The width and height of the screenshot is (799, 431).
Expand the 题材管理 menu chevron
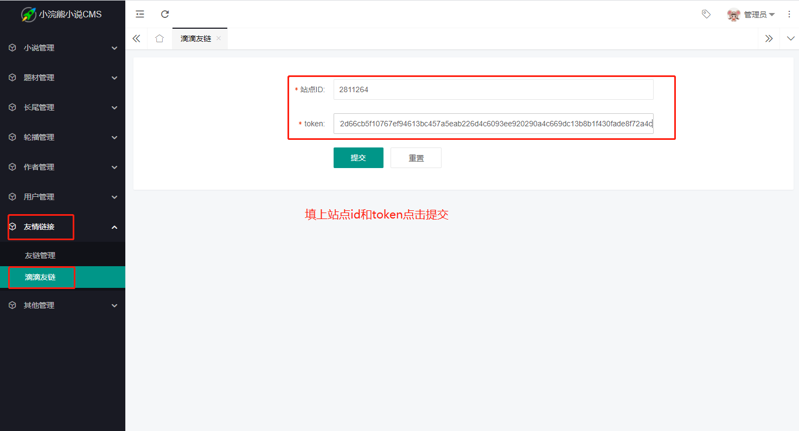tap(114, 78)
